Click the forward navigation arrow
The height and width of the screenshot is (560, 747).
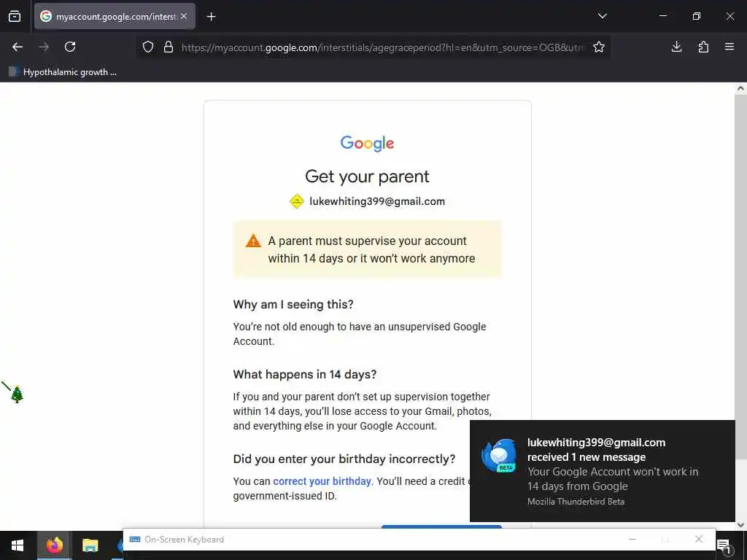[x=44, y=47]
